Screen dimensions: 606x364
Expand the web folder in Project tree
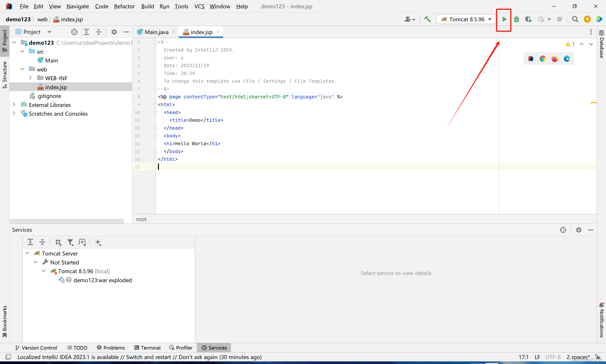pyautogui.click(x=23, y=69)
